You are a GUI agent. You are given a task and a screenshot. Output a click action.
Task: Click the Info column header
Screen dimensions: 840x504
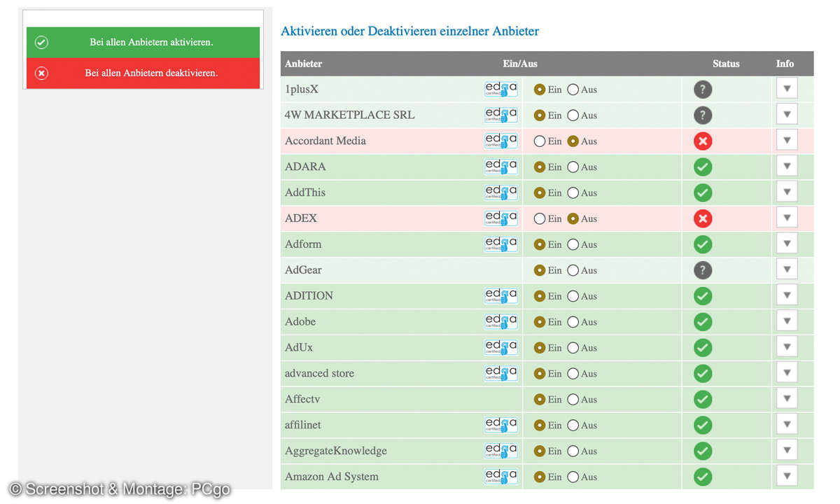coord(785,64)
